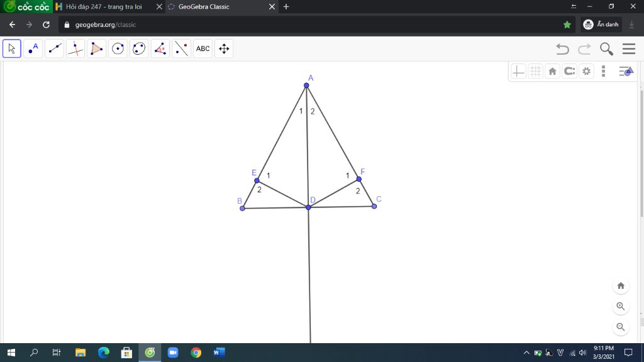Image resolution: width=644 pixels, height=362 pixels.
Task: Toggle the style bar views icon
Action: (626, 72)
